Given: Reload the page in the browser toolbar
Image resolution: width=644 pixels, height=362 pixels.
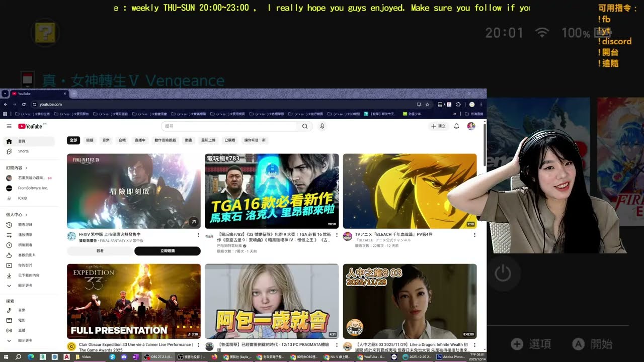Looking at the screenshot, I should pos(24,104).
